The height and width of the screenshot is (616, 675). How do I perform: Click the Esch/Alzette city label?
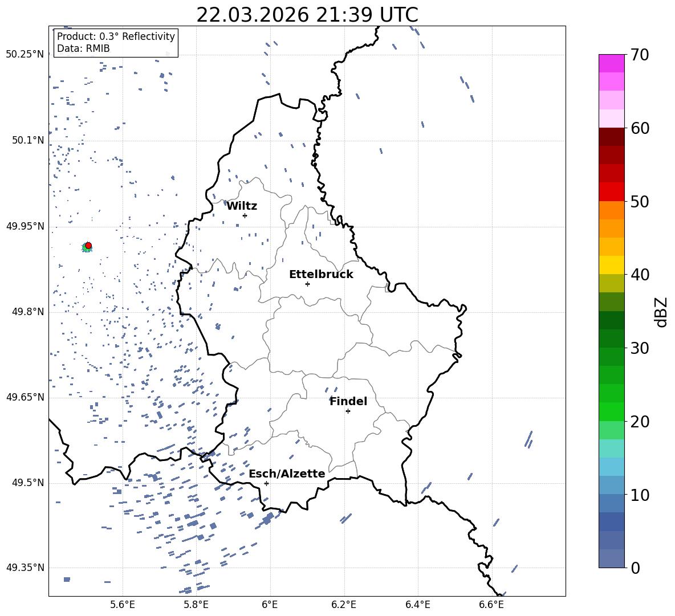coord(287,474)
